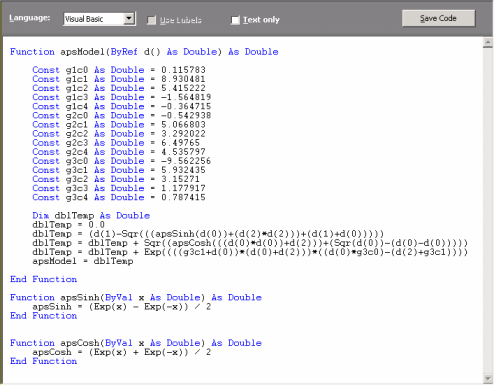Image resolution: width=494 pixels, height=385 pixels.
Task: Click the Function apsCosh declaration line
Action: coord(136,343)
